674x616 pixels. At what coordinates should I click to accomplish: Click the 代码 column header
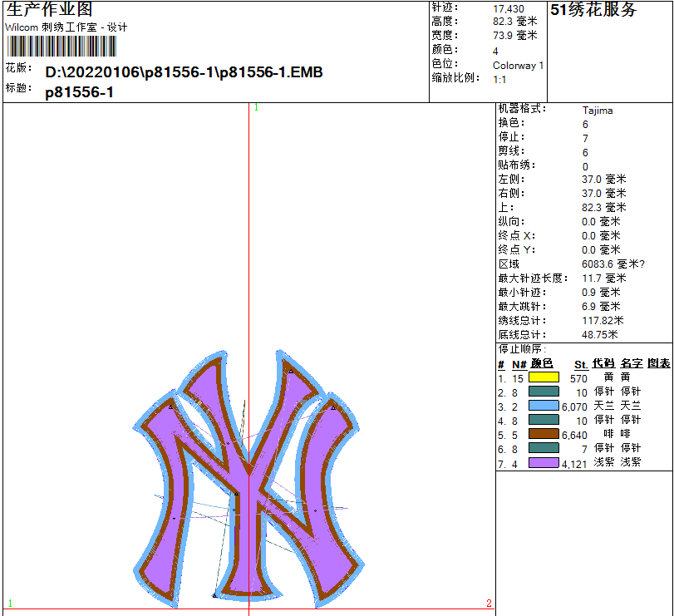tap(603, 363)
